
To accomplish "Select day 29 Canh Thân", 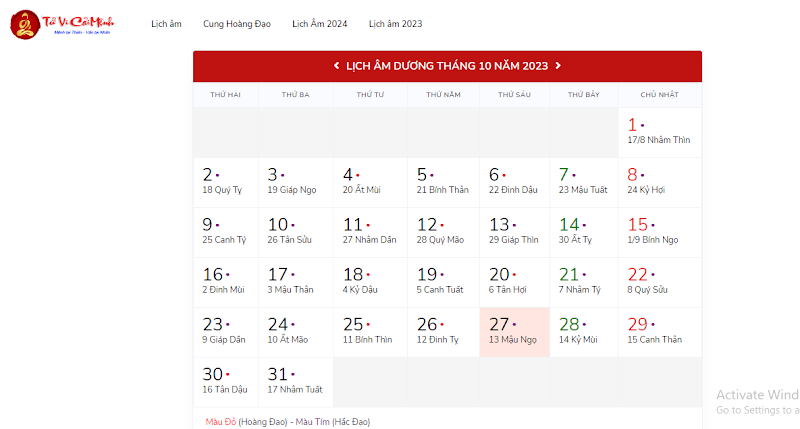I will point(660,332).
